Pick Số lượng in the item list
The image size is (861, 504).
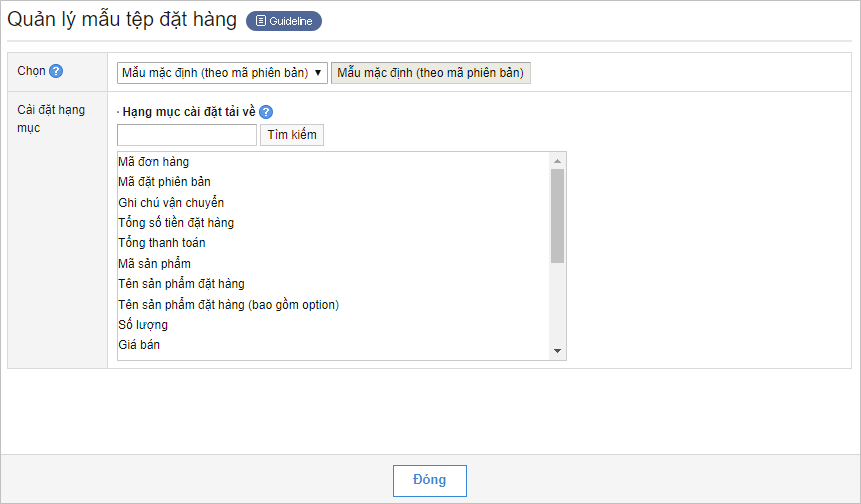coord(143,325)
